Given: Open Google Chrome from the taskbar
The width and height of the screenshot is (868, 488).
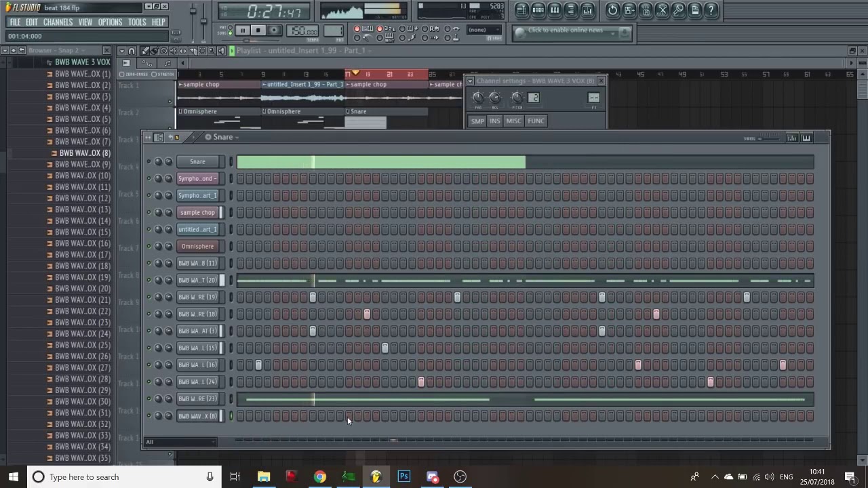Looking at the screenshot, I should (319, 476).
